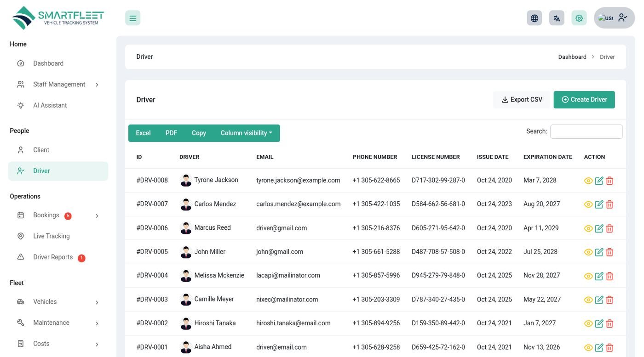Viewport: 644px width, 357px height.
Task: Open the globe icon in the header
Action: (x=534, y=18)
